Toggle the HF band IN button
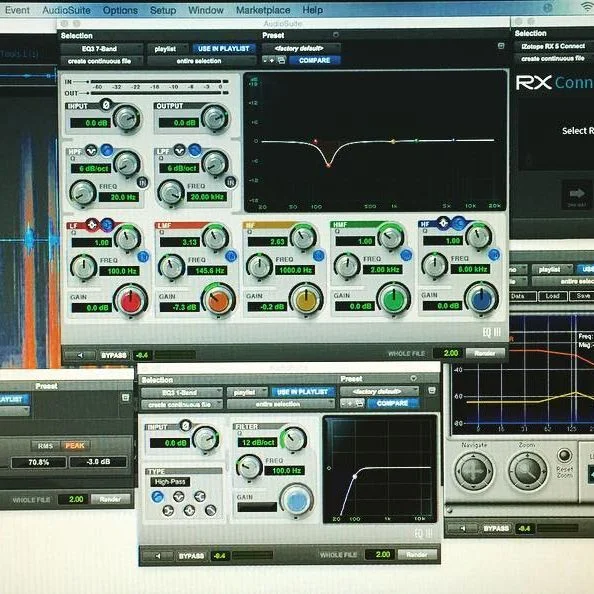This screenshot has height=594, width=594. (x=494, y=254)
